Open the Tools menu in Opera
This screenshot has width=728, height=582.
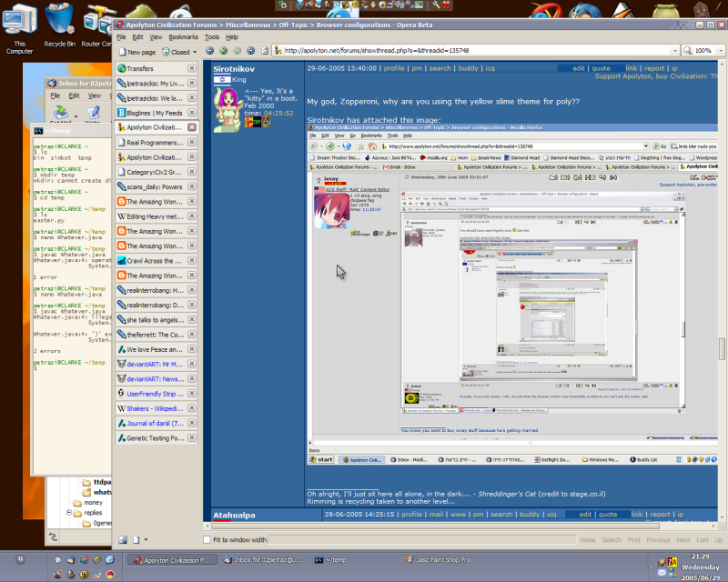point(212,37)
